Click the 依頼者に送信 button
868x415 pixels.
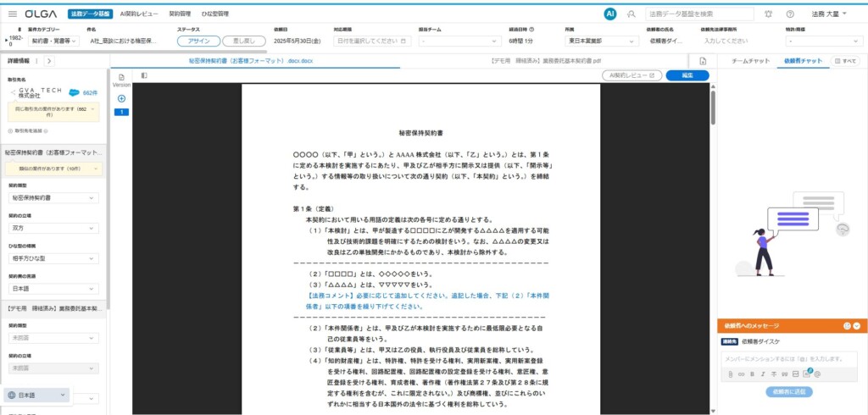[789, 392]
